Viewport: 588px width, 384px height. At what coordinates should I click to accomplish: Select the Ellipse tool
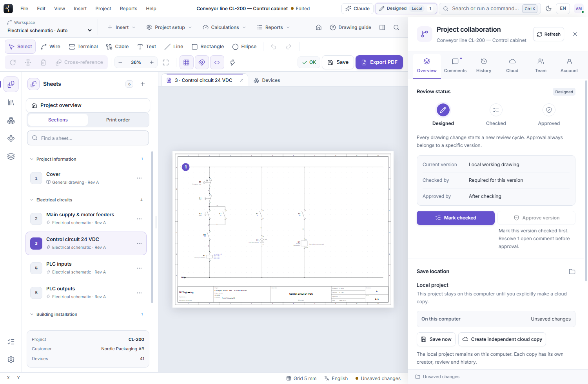tap(245, 47)
